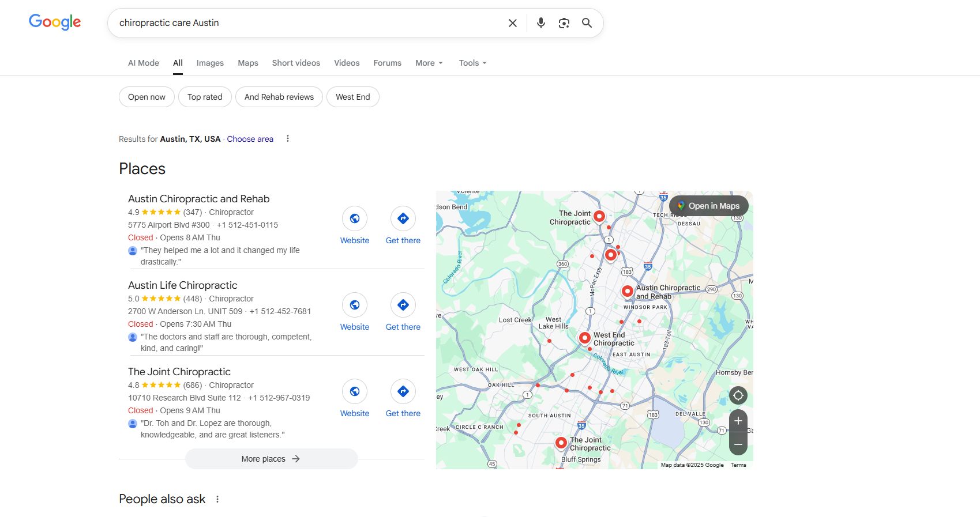Enable the West End filter chip

point(352,97)
